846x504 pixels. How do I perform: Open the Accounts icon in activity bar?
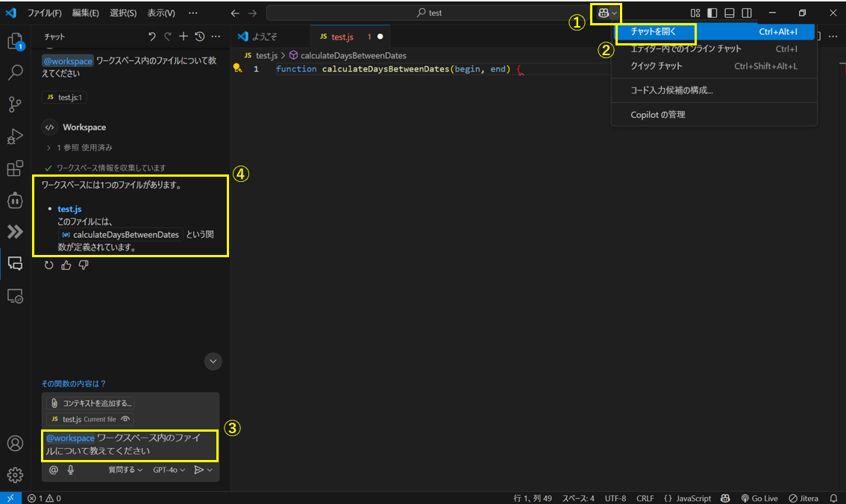(15, 443)
